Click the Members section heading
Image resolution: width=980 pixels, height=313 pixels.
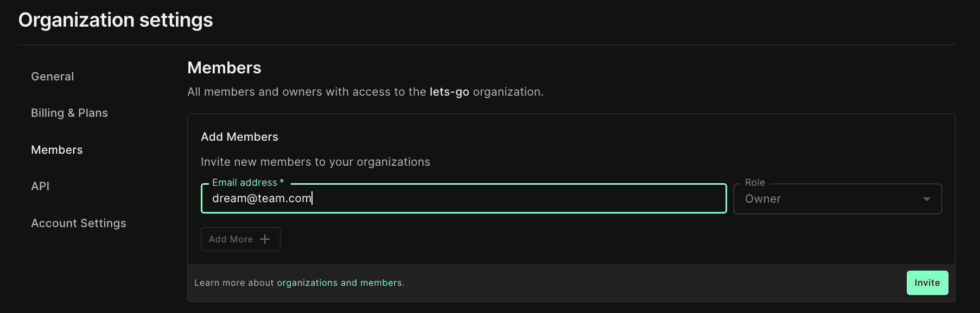pos(224,68)
